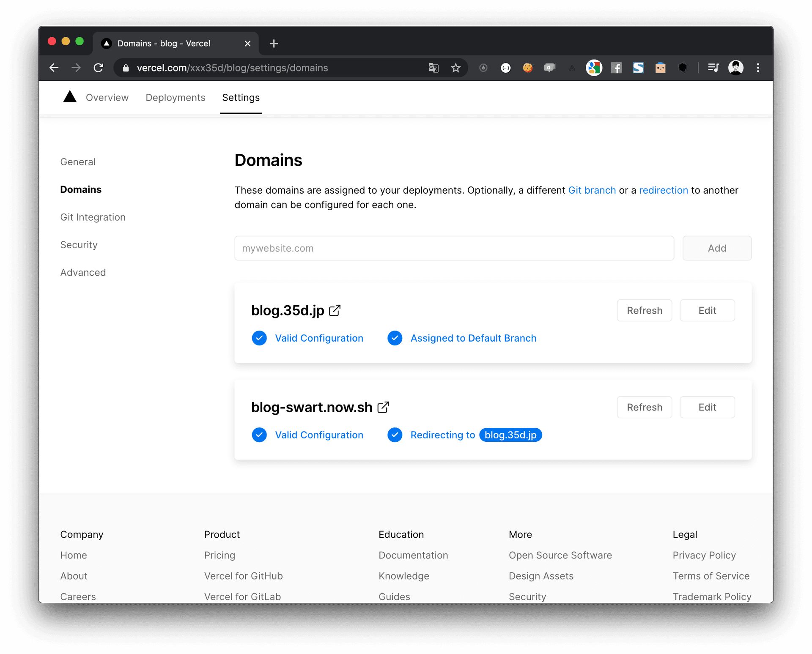812x654 pixels.
Task: Click Assigned to Default Branch status
Action: [473, 338]
